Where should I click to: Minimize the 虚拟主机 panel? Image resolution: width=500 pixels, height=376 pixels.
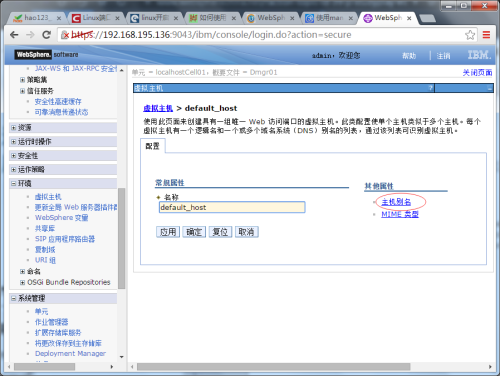(489, 88)
